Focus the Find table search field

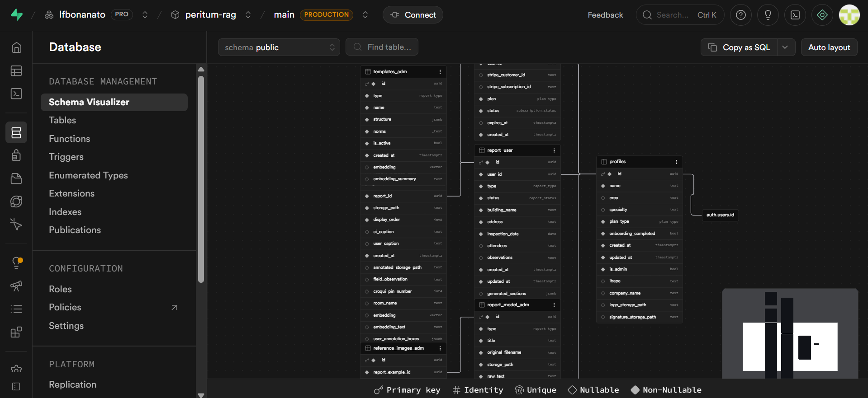click(x=382, y=47)
